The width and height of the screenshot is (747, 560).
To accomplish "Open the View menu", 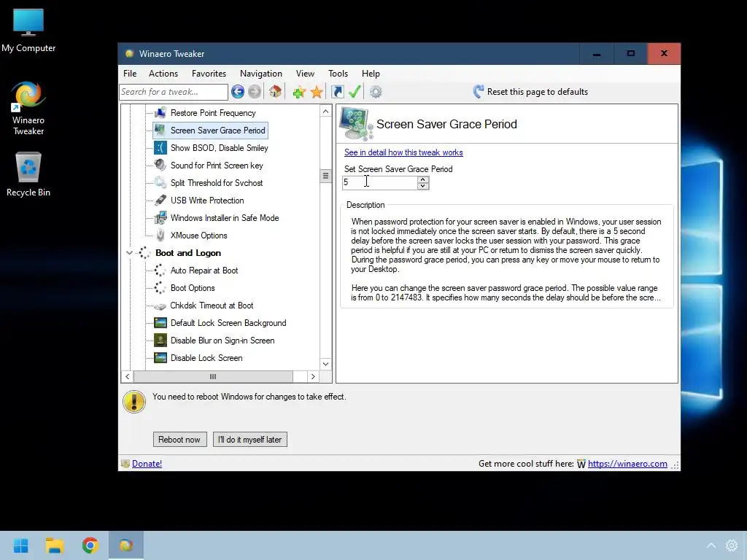I will click(x=305, y=74).
